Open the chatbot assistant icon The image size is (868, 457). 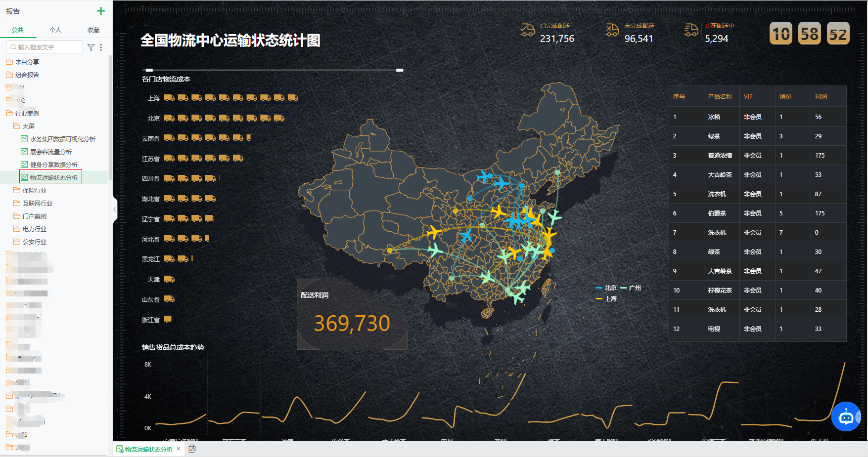click(x=846, y=417)
